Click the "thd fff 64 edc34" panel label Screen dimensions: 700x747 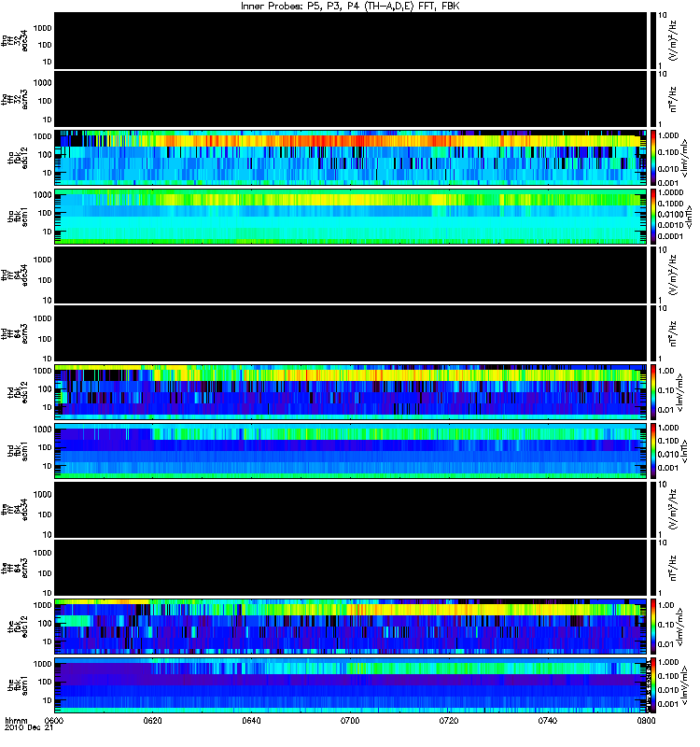pos(14,275)
